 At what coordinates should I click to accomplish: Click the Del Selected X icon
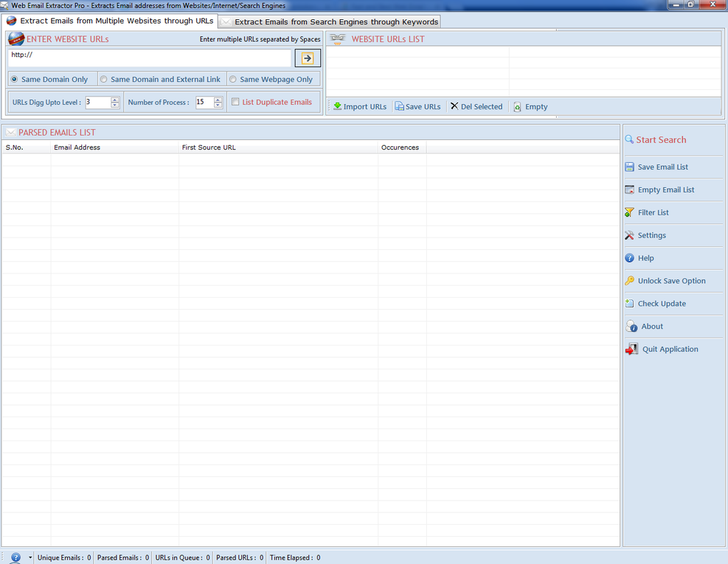click(x=455, y=106)
